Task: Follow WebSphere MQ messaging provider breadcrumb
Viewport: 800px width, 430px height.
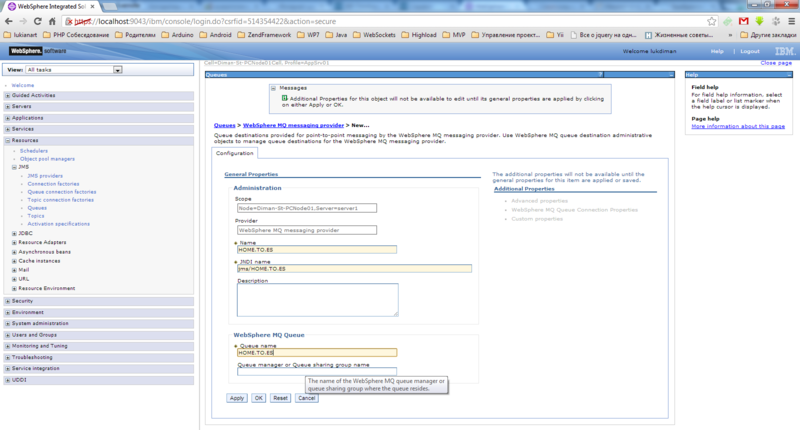Action: click(x=293, y=125)
